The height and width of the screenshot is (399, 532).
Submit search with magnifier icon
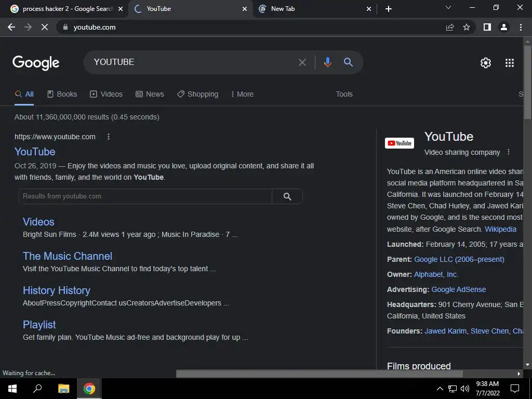(x=348, y=62)
